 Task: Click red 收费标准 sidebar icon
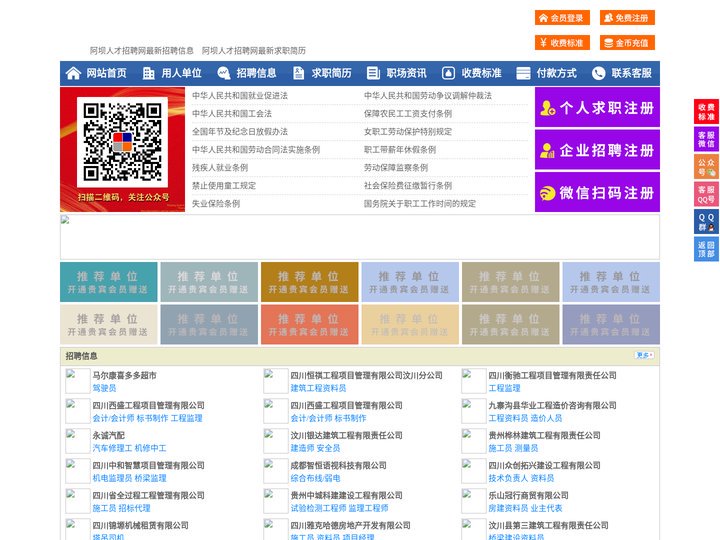point(706,112)
